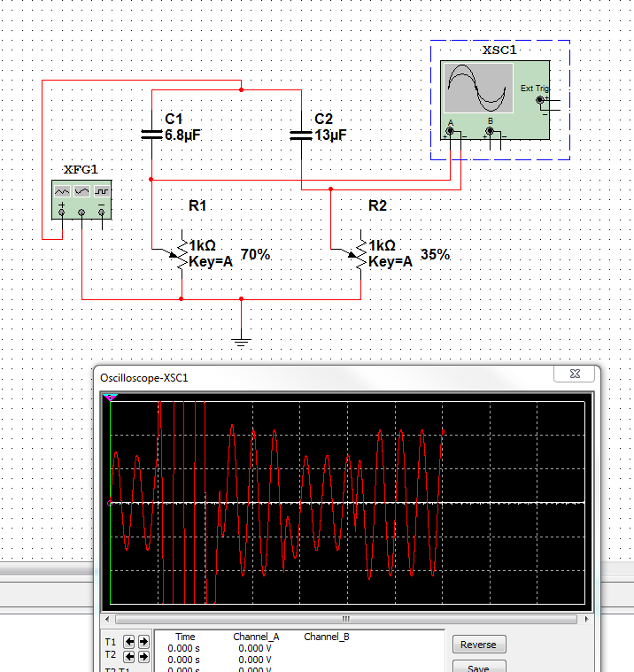Click the 70% setting label of R1
634x672 pixels.
point(256,255)
